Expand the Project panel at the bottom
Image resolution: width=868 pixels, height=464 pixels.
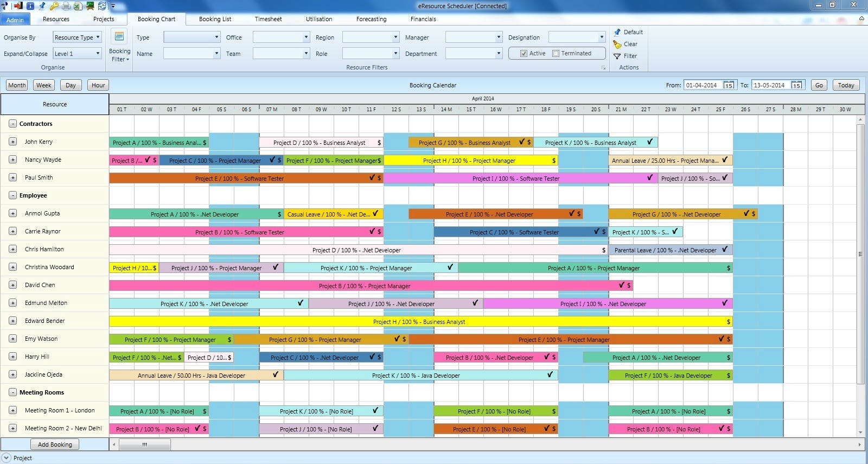[x=6, y=458]
